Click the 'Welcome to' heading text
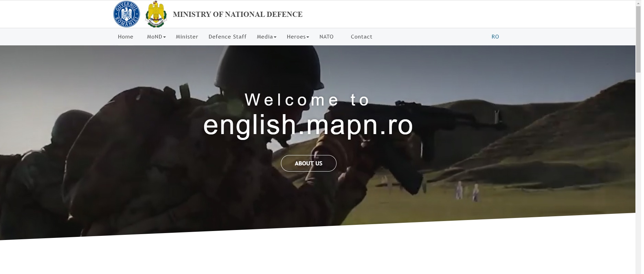Viewport: 644px width, 274px height. pos(307,100)
